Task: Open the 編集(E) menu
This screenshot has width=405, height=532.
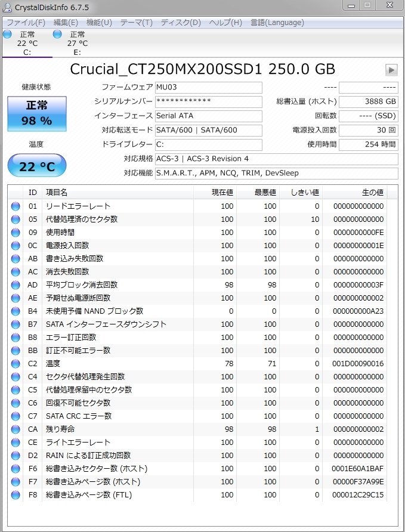Action: click(66, 23)
